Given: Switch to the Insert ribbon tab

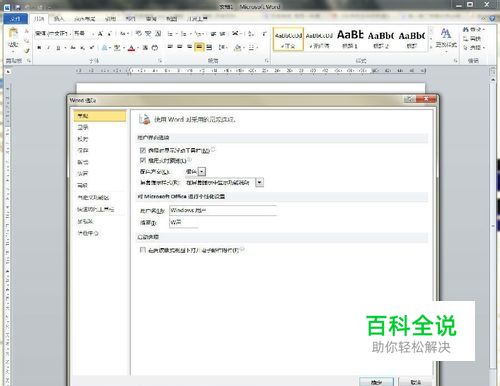Looking at the screenshot, I should coord(59,19).
